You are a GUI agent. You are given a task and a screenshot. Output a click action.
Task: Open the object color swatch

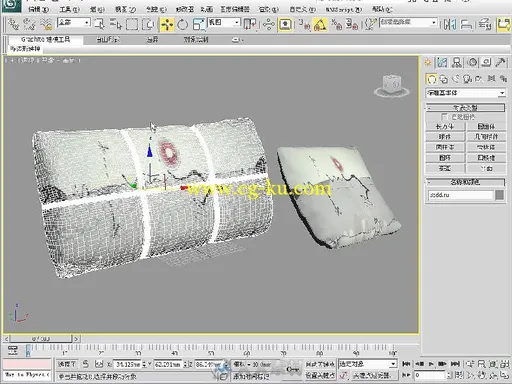(x=499, y=195)
